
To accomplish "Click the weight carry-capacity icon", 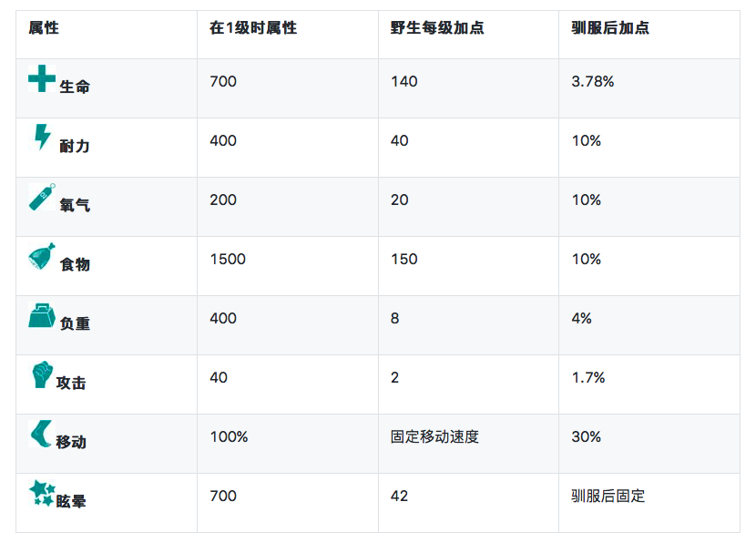I will (x=42, y=315).
